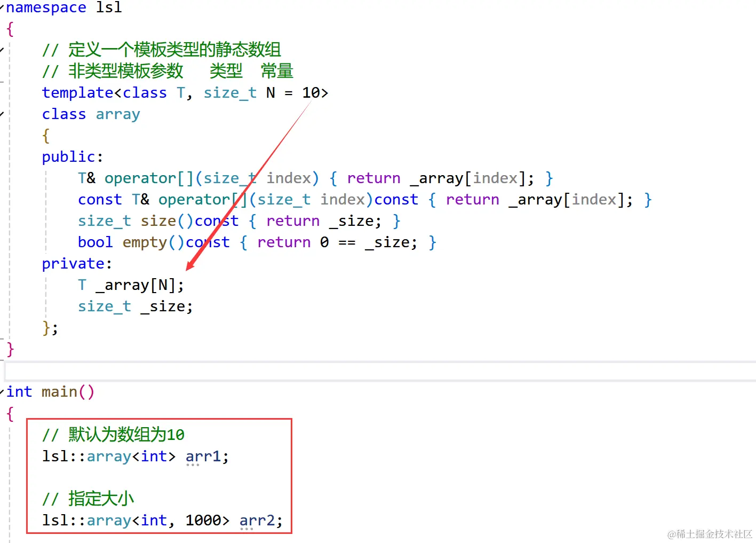Click the 'arr1' variable name

coord(203,457)
